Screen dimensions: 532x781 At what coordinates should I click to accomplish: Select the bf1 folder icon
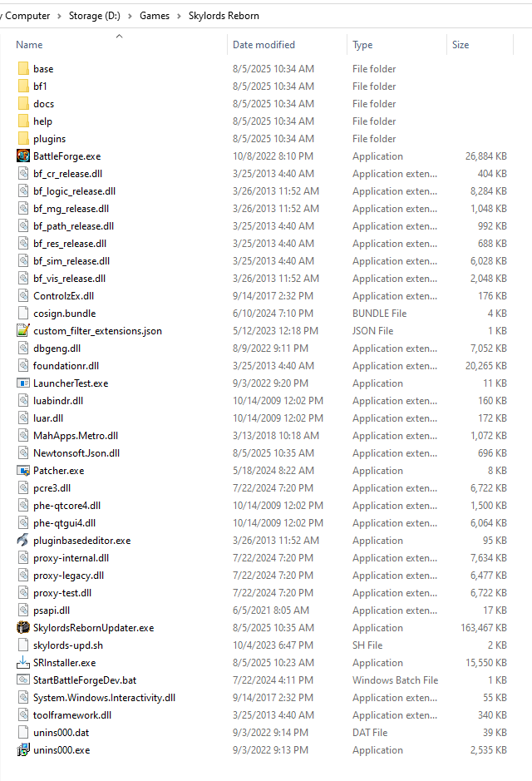coord(23,87)
